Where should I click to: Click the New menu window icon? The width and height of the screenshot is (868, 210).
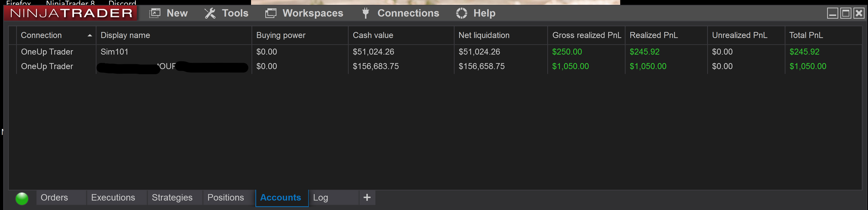click(155, 13)
